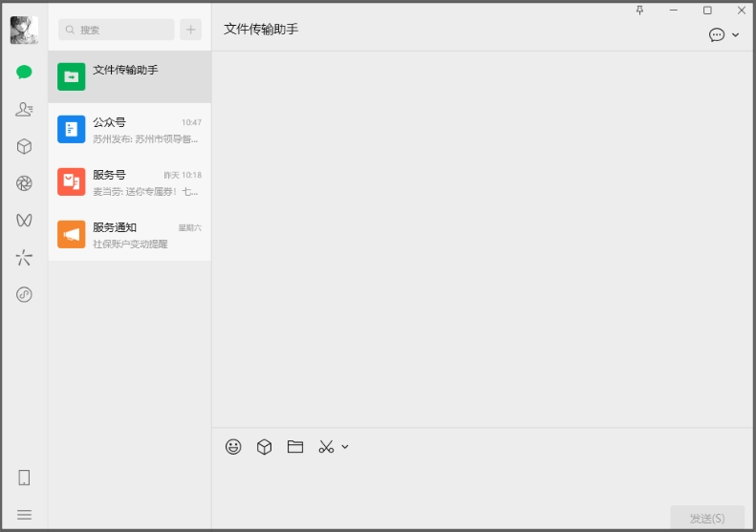Open the Top Stories sparkle icon
The width and height of the screenshot is (756, 532).
coord(24,257)
